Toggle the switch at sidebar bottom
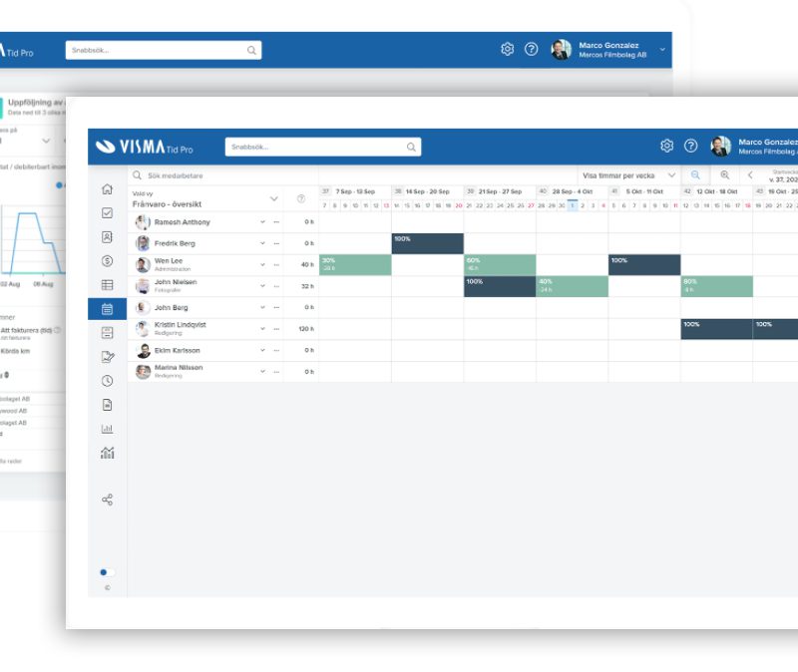The width and height of the screenshot is (798, 672). (107, 572)
